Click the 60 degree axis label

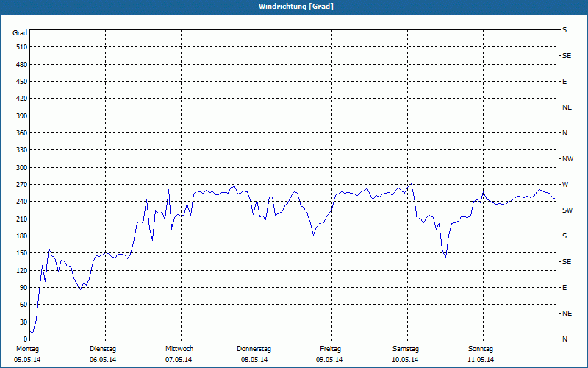(24, 305)
